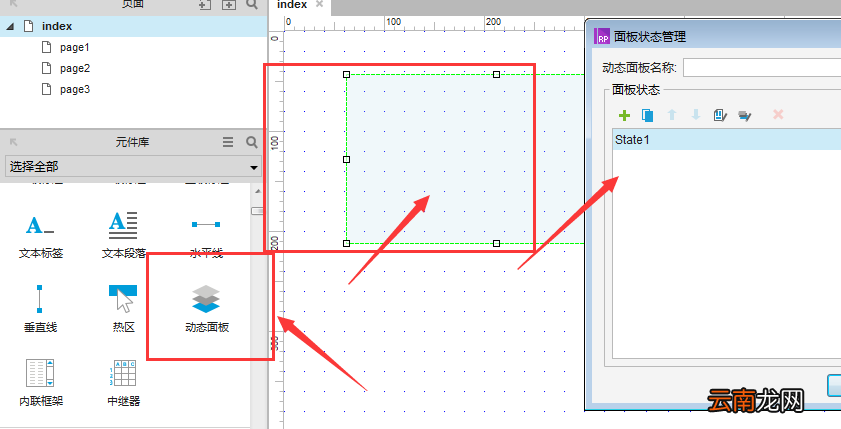Choose the 文本标签 widget

point(41,235)
